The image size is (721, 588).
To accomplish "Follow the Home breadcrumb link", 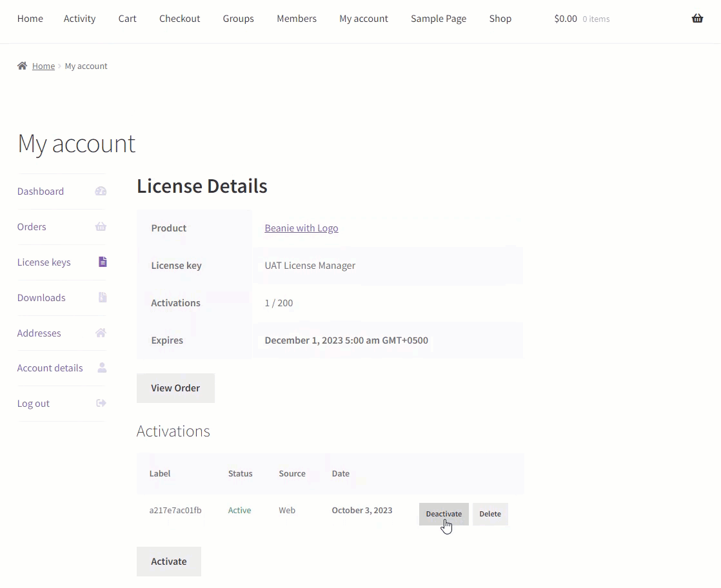I will 43,66.
